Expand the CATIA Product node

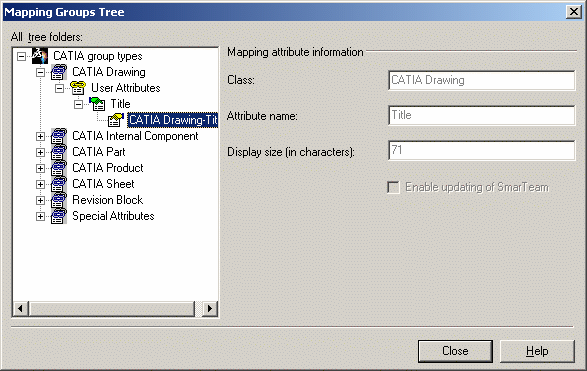point(40,168)
